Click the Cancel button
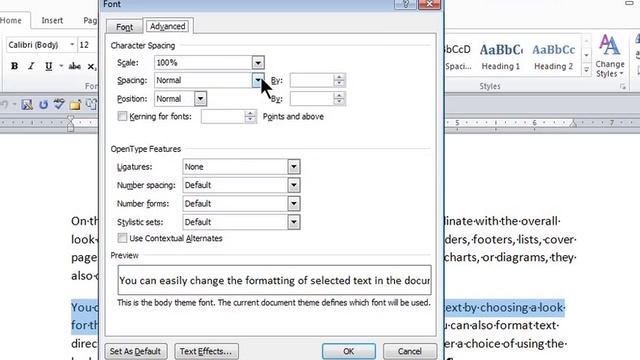Viewport: 640px width, 360px height. pyautogui.click(x=409, y=351)
